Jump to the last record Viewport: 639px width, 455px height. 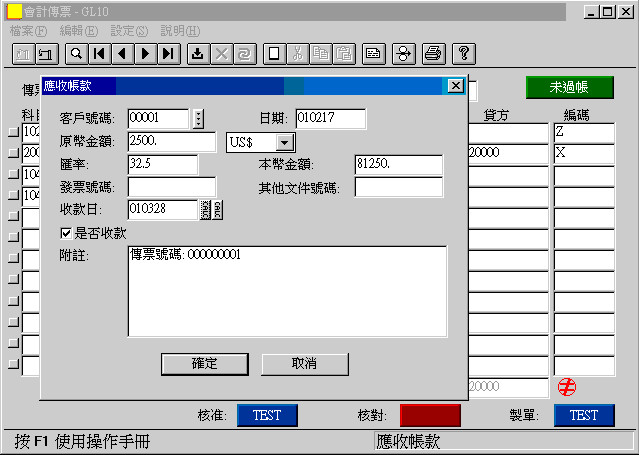168,53
